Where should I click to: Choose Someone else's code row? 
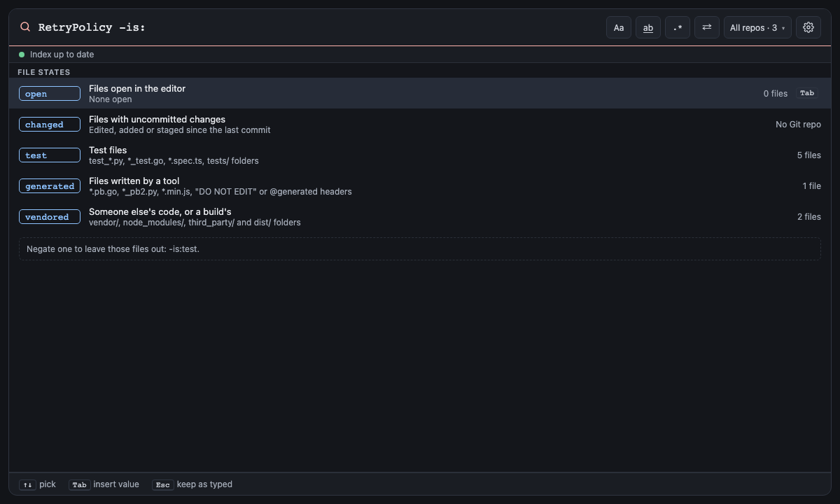click(x=420, y=216)
